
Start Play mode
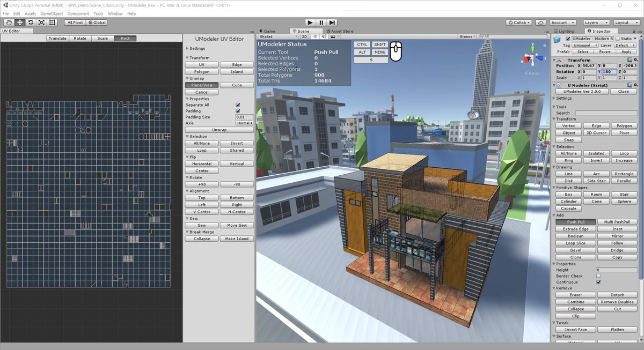coord(310,23)
